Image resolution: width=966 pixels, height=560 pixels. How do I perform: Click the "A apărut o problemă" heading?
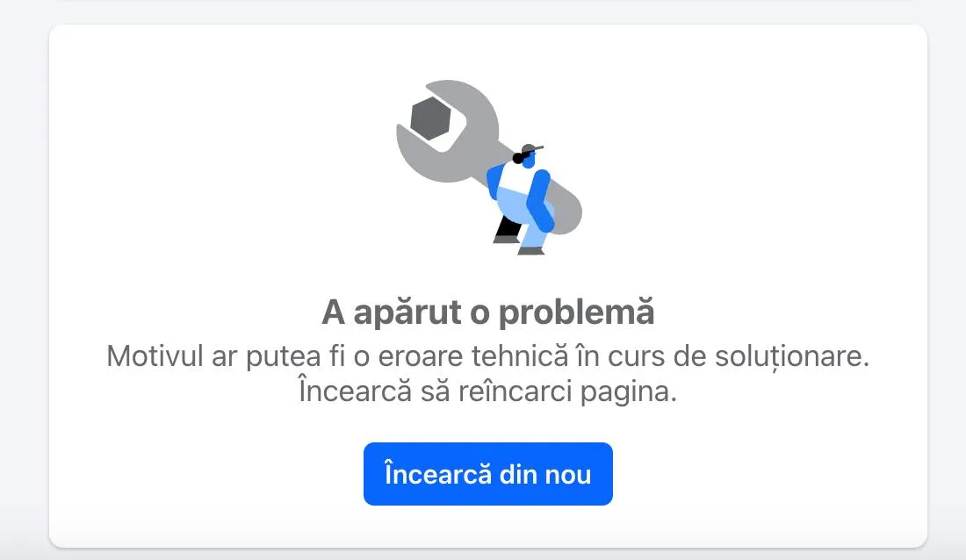pos(488,312)
